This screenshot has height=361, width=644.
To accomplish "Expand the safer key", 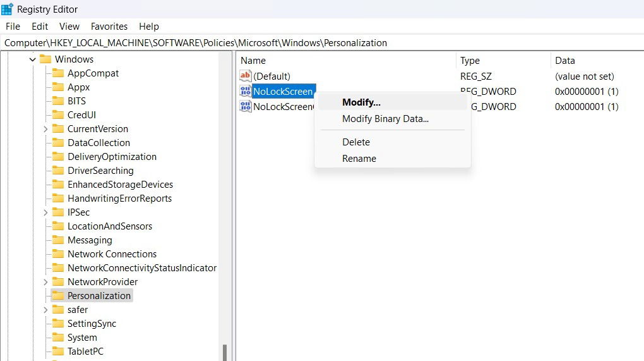I will pos(45,310).
